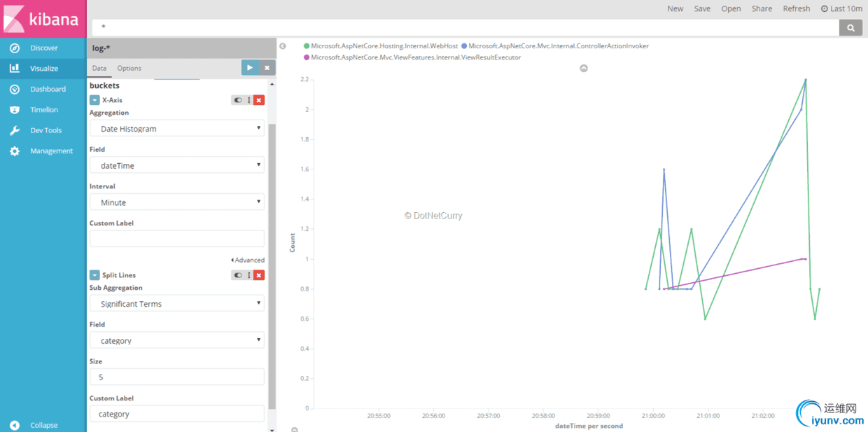The image size is (868, 432).
Task: Click Refresh in top menu
Action: 796,8
